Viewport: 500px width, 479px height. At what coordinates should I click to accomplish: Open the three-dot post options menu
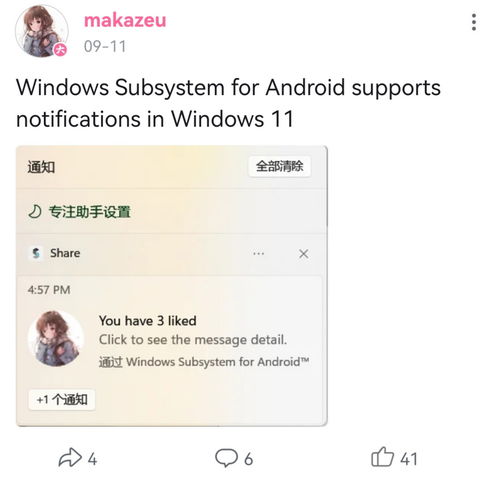(474, 22)
